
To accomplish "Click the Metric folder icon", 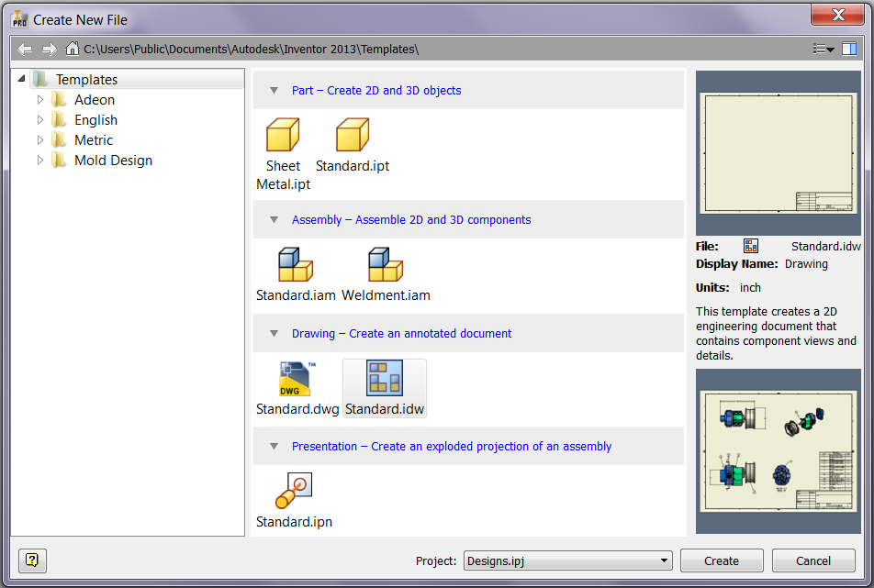I will [59, 139].
